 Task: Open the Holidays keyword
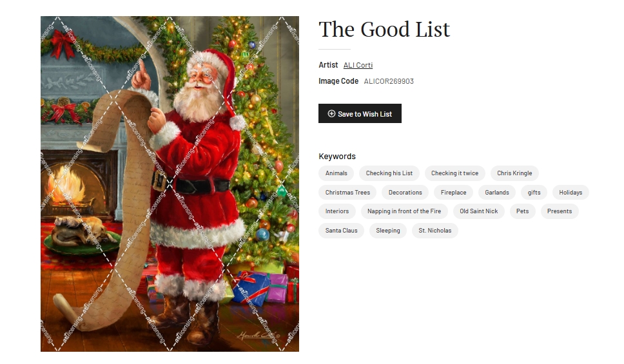coord(570,192)
